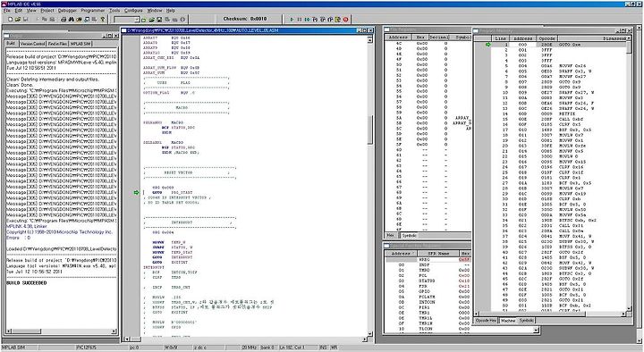Click the debugger Step Into icon
644x352 pixels.
tap(315, 20)
